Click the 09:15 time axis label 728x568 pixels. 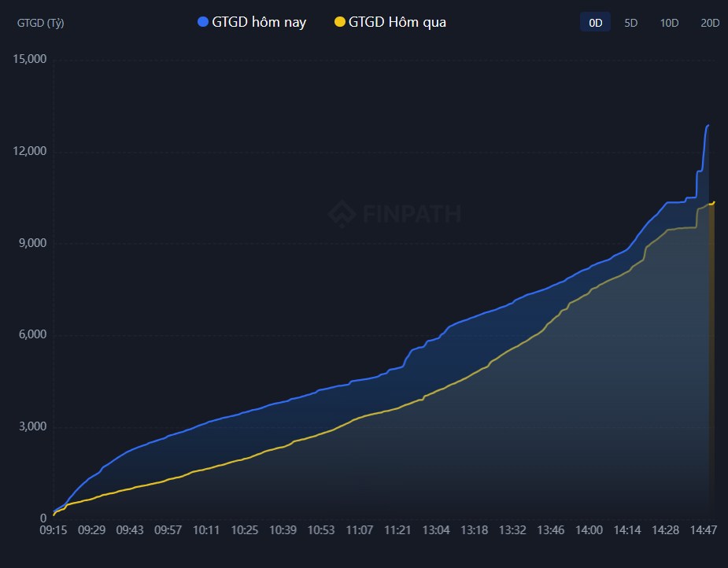point(54,530)
